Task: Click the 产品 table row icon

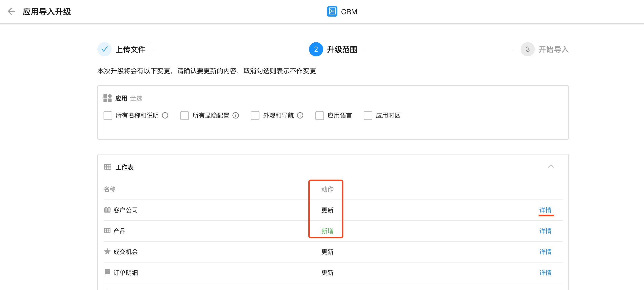Action: coord(107,231)
